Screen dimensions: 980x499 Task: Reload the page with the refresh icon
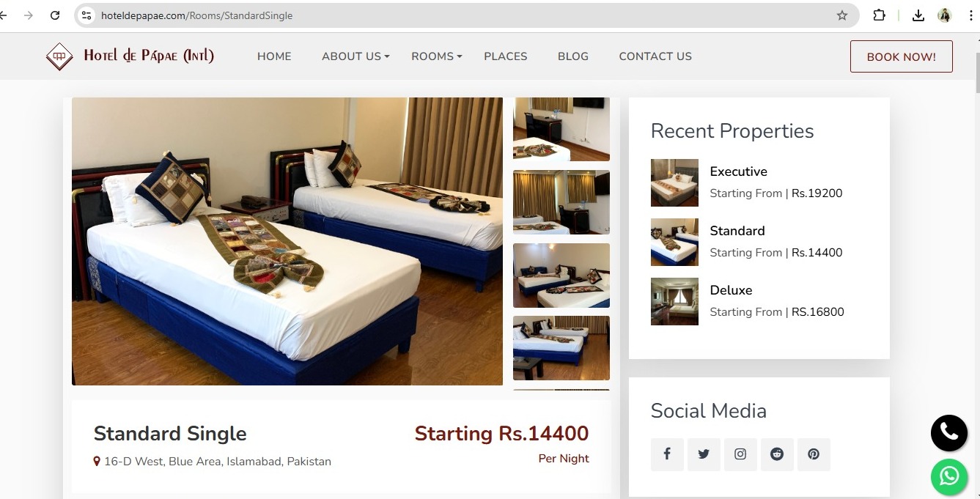(x=55, y=15)
